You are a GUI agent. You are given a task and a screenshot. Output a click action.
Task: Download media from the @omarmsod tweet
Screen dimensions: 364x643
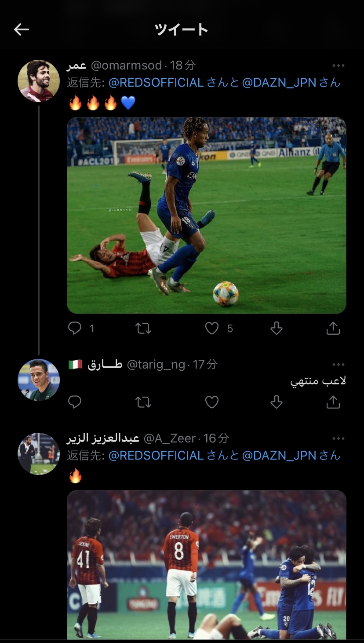point(276,328)
